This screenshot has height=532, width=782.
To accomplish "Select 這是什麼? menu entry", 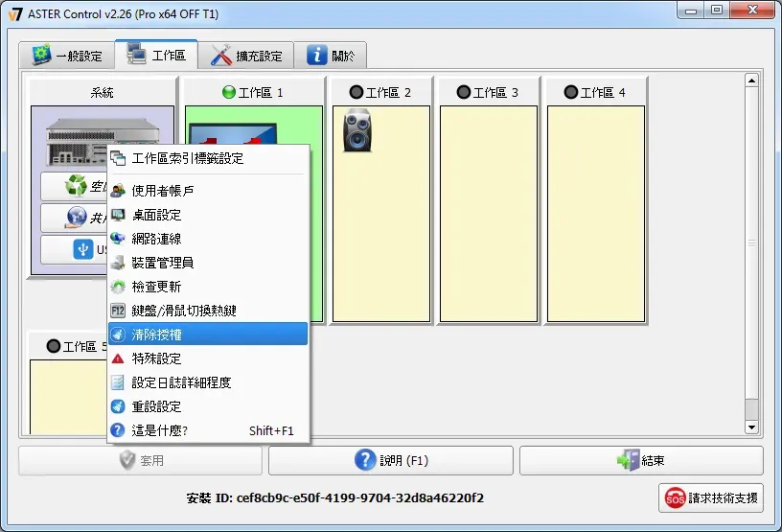I will click(208, 430).
